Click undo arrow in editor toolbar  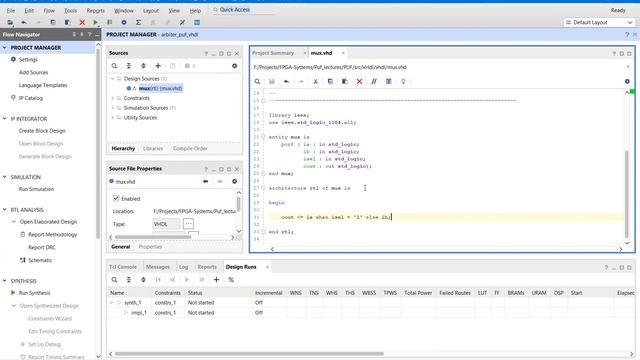[287, 81]
